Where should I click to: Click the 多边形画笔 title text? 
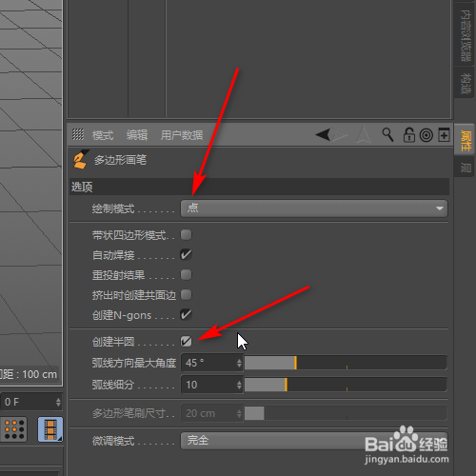click(x=120, y=160)
